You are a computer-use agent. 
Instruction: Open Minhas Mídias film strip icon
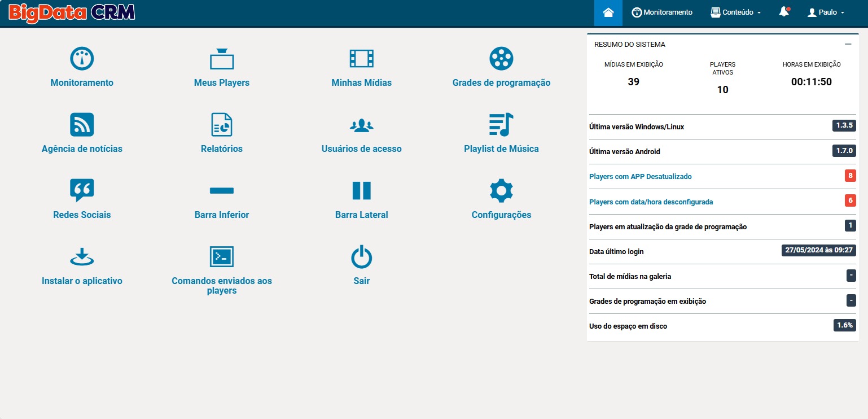[x=361, y=58]
